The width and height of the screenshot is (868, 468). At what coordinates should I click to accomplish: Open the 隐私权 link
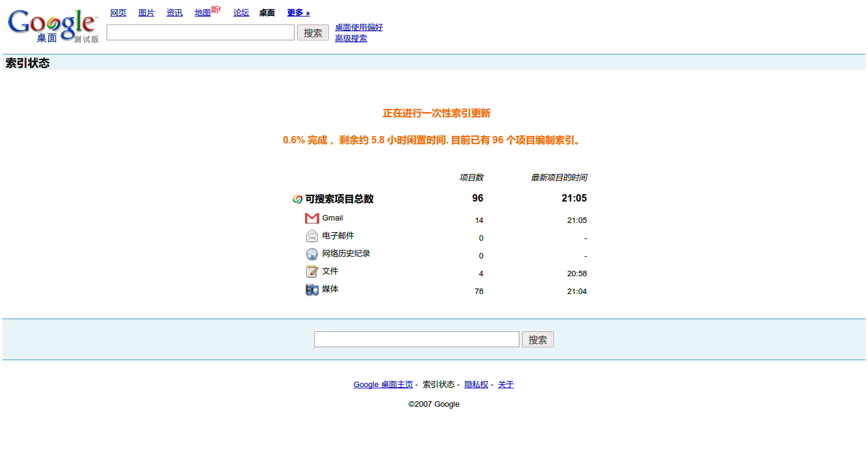[476, 385]
